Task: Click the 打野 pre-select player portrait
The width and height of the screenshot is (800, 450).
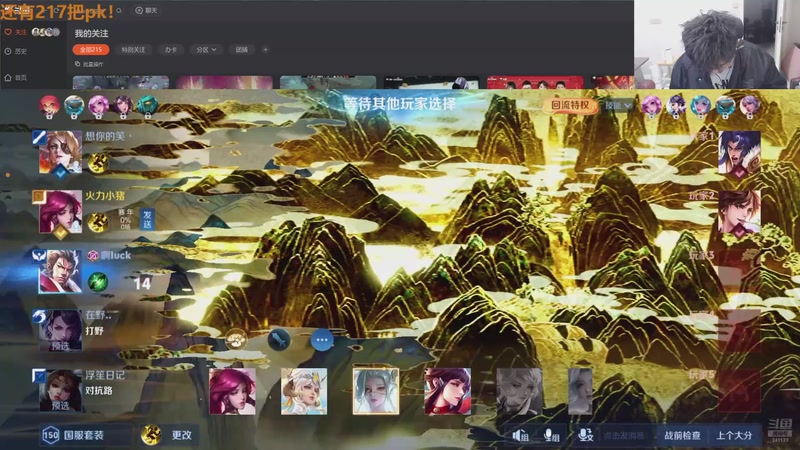Action: coord(60,330)
